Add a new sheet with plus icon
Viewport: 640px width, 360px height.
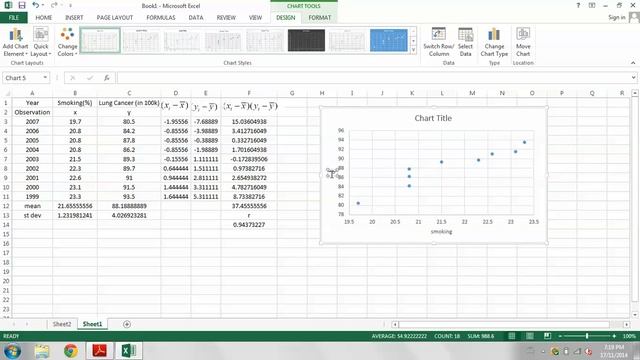pos(127,324)
